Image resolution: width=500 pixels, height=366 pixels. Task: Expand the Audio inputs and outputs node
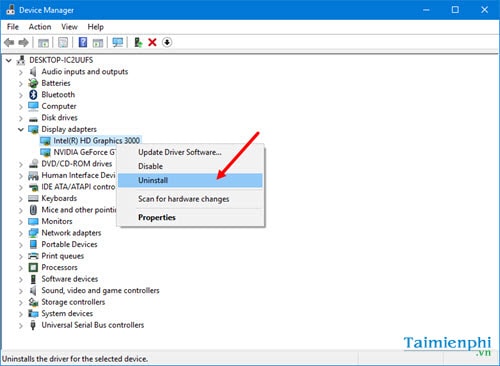[21, 72]
